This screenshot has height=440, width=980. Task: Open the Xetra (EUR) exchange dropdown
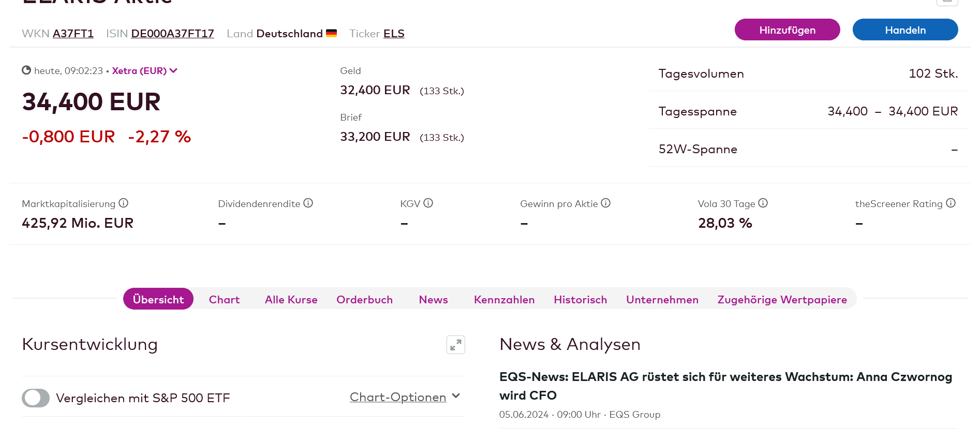click(144, 71)
